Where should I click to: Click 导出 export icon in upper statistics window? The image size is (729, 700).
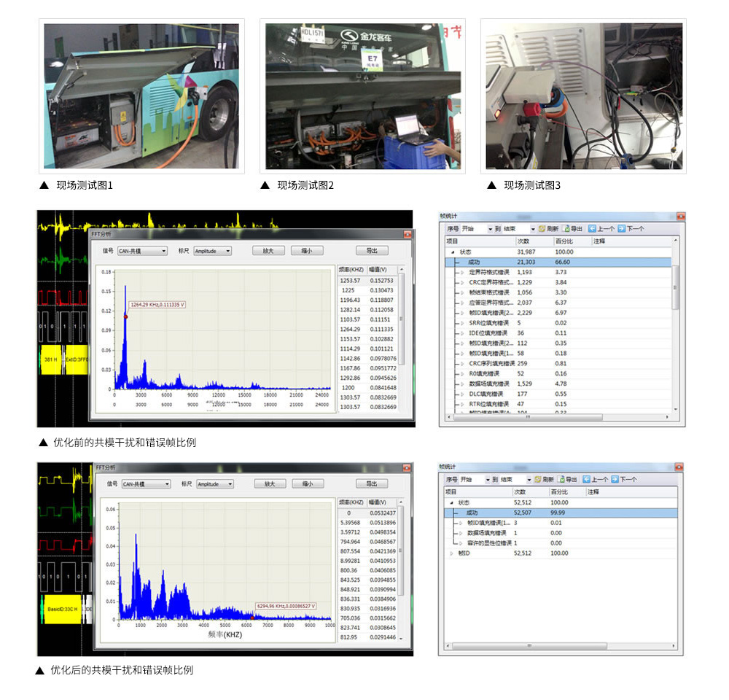pyautogui.click(x=568, y=228)
